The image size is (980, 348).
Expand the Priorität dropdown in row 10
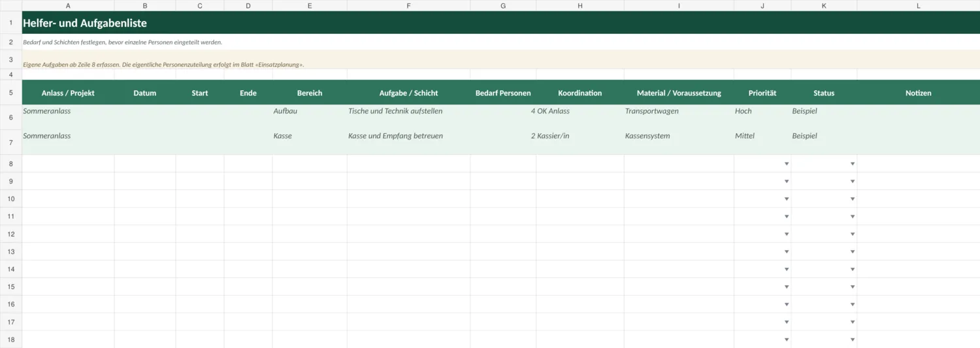coord(787,199)
